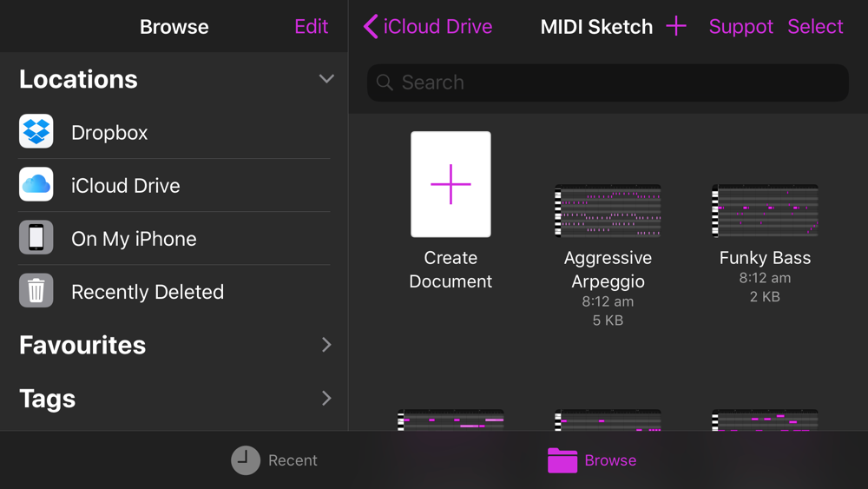Open the Suppot link
This screenshot has height=489, width=868.
pyautogui.click(x=740, y=27)
